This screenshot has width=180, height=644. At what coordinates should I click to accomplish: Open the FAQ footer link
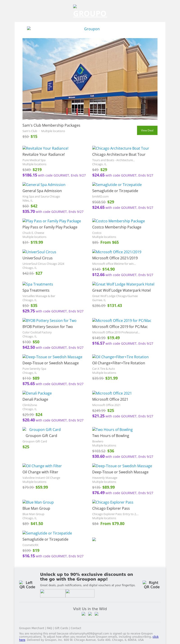pyautogui.click(x=49, y=628)
